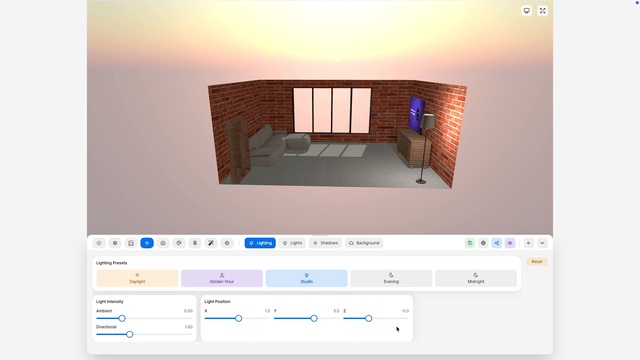
Task: Select the magic wand tool icon
Action: [211, 243]
